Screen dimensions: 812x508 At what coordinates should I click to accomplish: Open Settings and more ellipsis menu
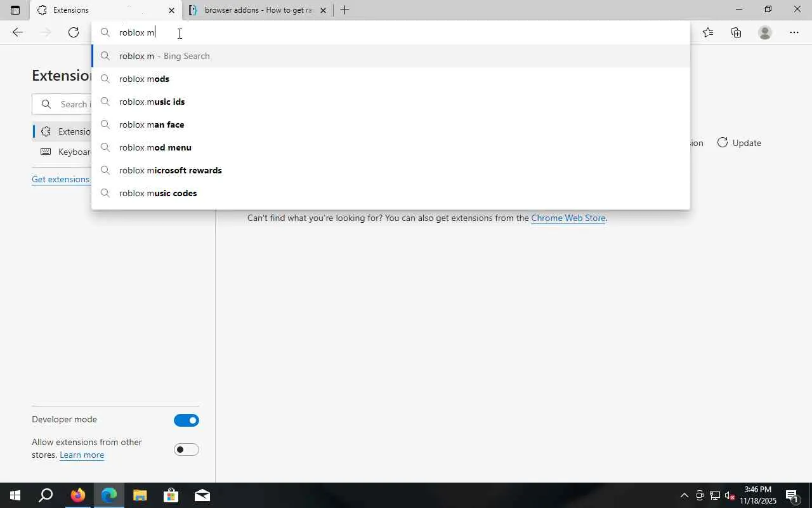[x=794, y=32]
